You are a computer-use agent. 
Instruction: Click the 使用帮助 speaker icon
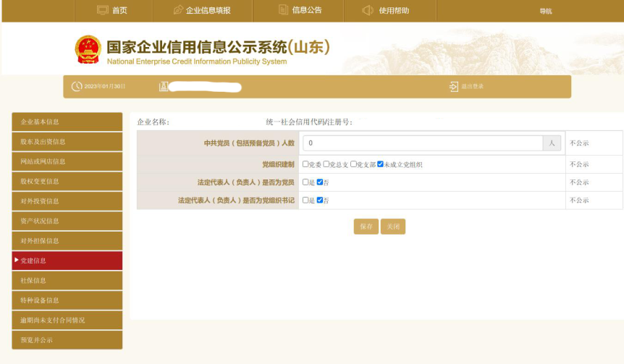(x=368, y=10)
